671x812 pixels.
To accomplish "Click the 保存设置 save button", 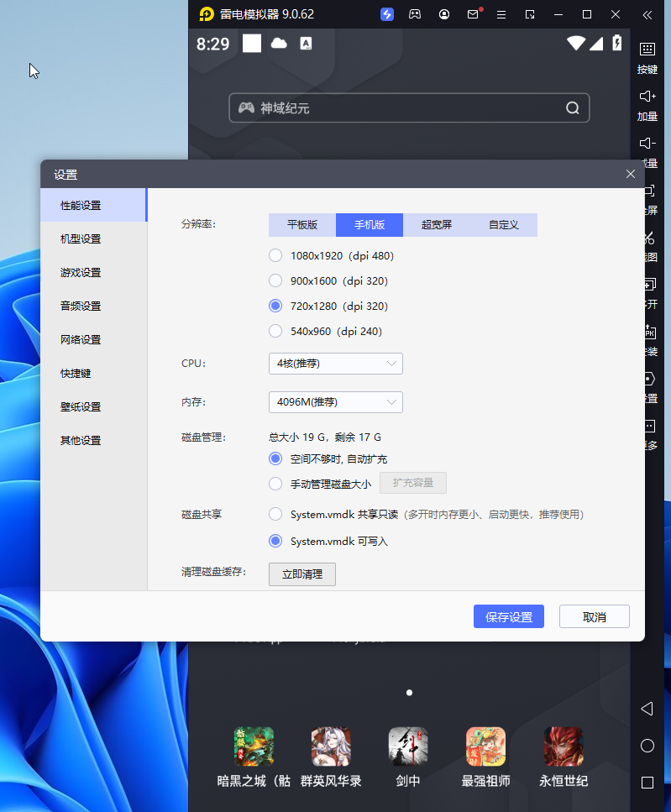I will [509, 617].
